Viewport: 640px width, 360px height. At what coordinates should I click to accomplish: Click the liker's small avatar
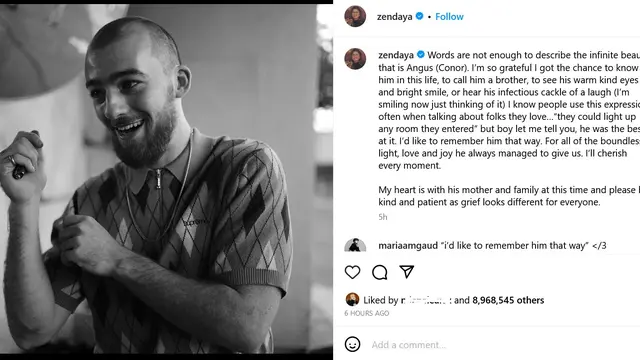click(352, 300)
